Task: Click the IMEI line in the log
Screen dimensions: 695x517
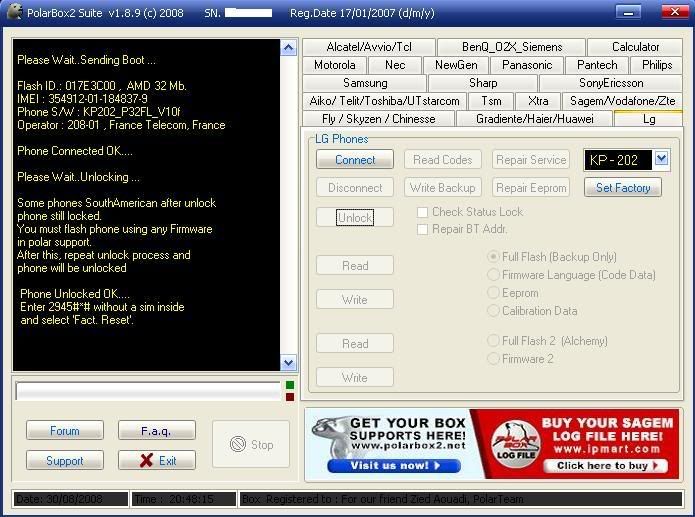Action: point(82,98)
